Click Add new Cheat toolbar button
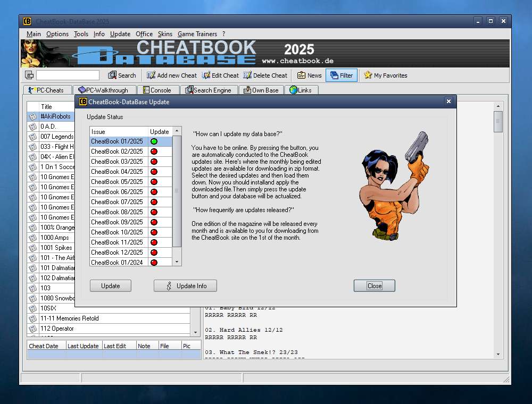Screen dimensions: 532x404 coord(172,75)
